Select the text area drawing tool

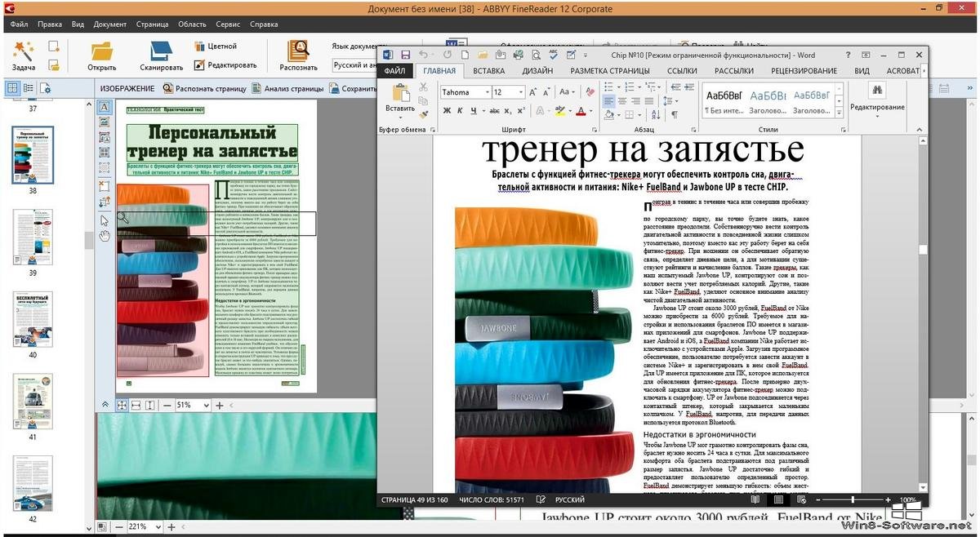point(105,107)
